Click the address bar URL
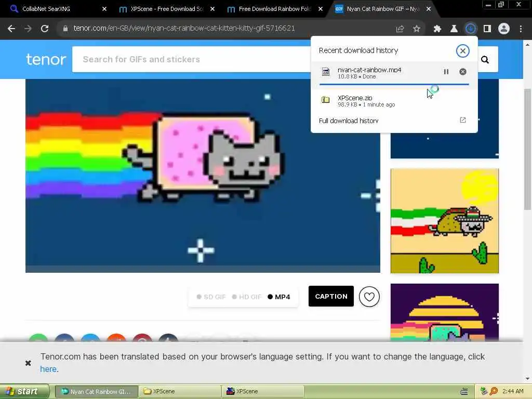The image size is (532, 399). [184, 29]
